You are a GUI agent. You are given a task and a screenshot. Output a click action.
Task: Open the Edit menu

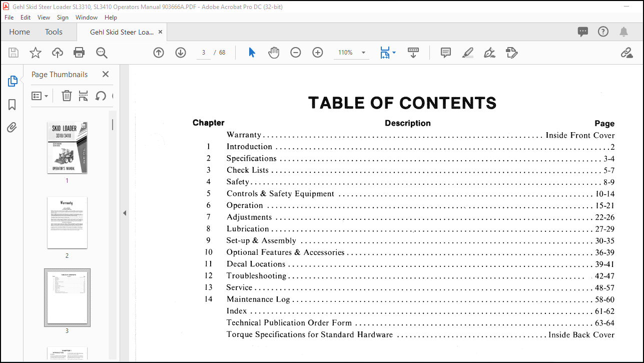[x=26, y=17]
